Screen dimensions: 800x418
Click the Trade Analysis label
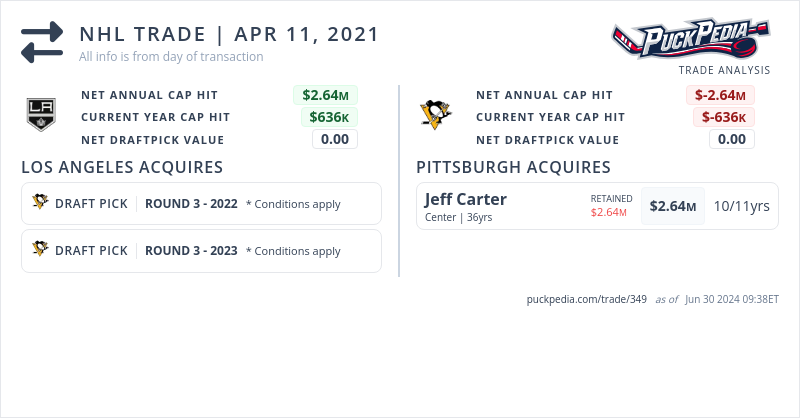tap(724, 70)
